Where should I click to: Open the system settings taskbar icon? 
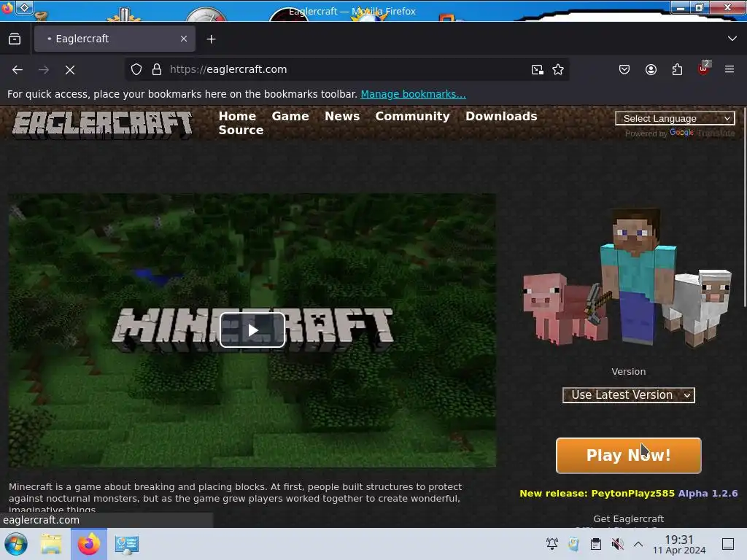click(x=126, y=545)
